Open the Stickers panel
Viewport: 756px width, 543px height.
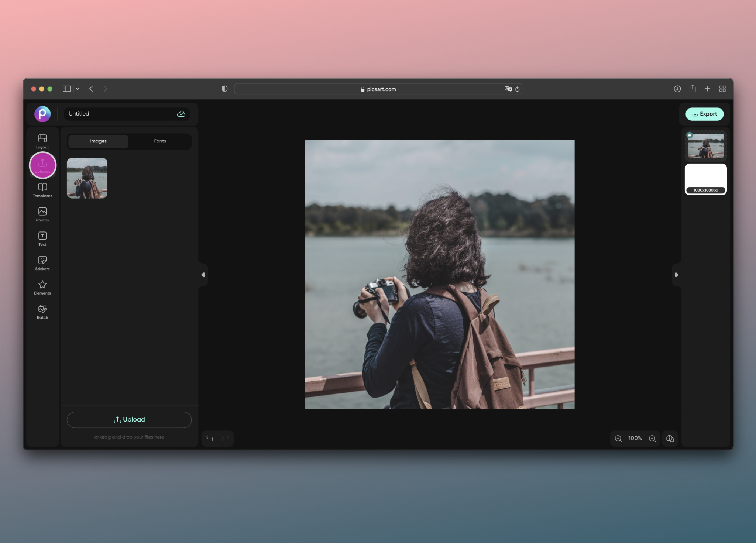point(42,263)
